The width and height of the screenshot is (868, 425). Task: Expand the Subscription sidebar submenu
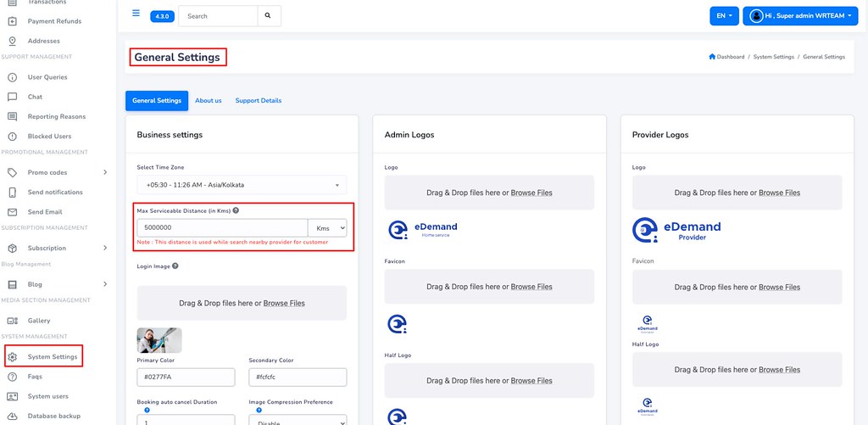tap(105, 249)
